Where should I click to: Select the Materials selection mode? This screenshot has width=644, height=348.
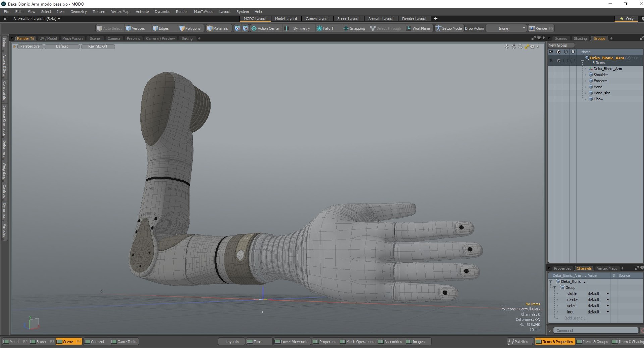point(217,28)
